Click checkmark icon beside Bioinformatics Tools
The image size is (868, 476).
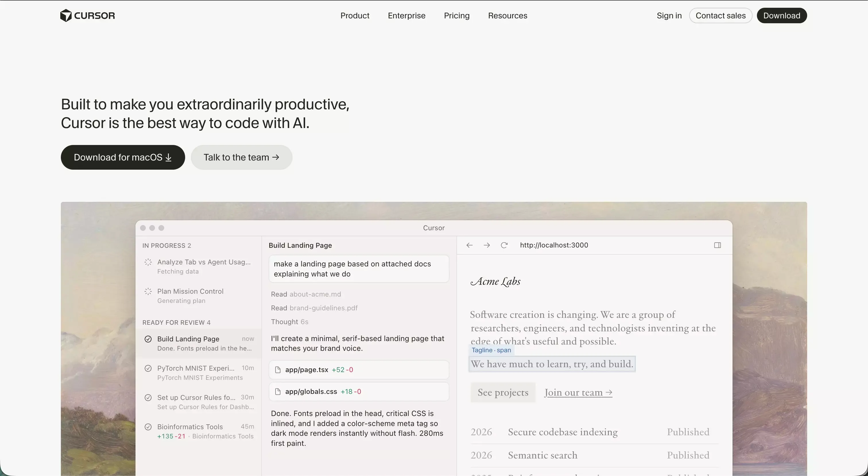tap(148, 427)
